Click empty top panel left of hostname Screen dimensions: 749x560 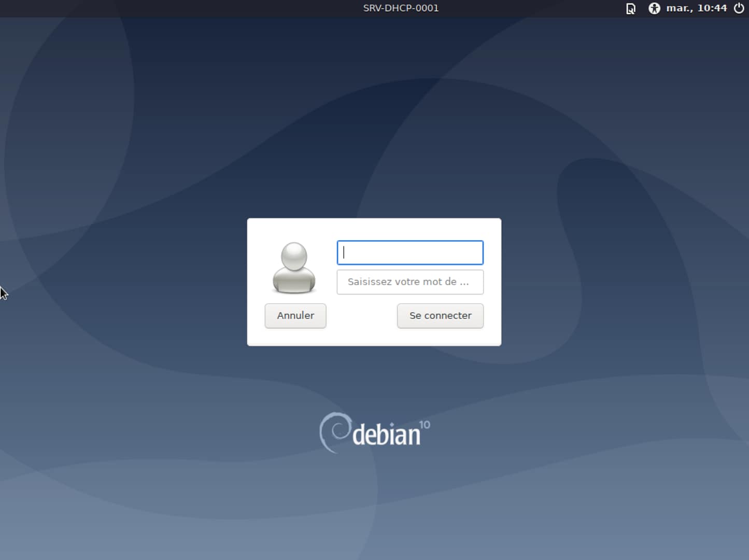pyautogui.click(x=181, y=8)
